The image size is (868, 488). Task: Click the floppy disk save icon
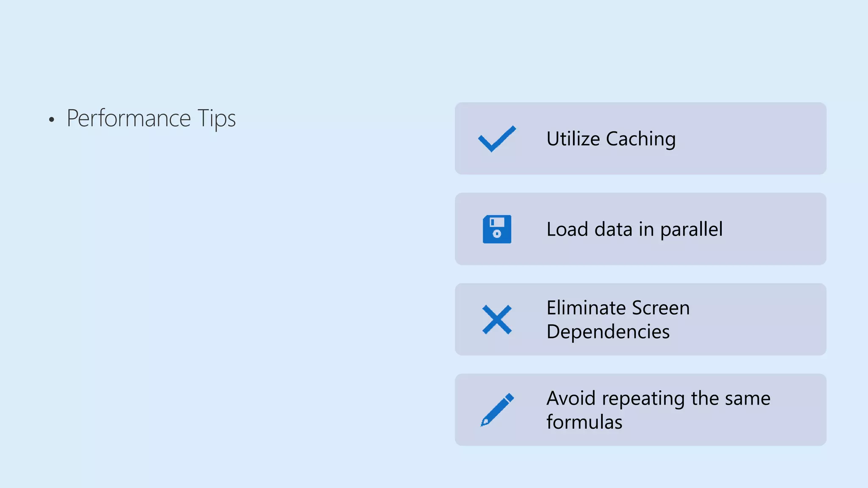pos(497,229)
